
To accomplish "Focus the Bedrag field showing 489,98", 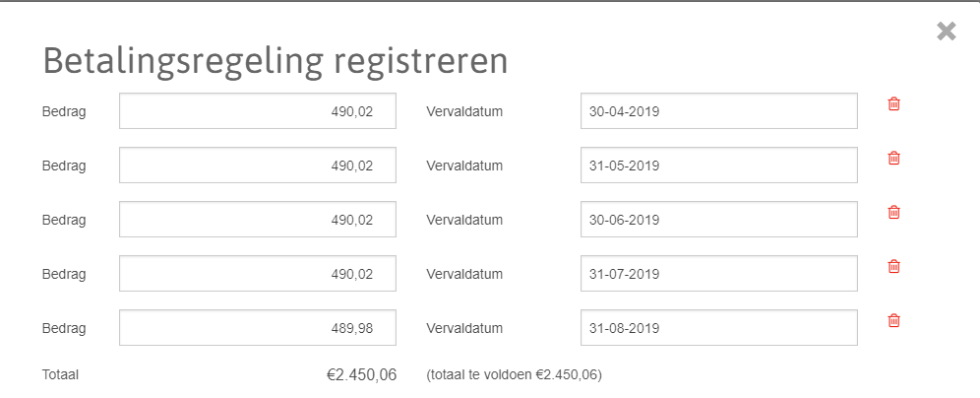I will click(x=258, y=328).
